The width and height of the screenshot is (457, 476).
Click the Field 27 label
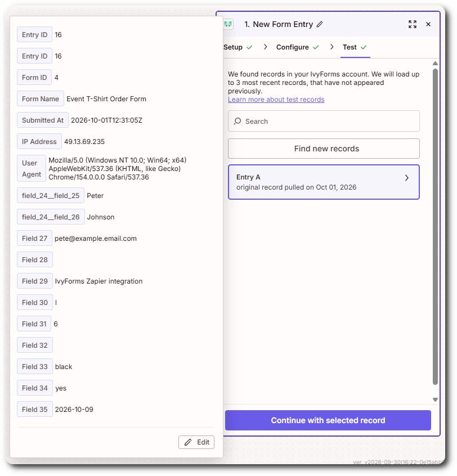click(x=35, y=239)
